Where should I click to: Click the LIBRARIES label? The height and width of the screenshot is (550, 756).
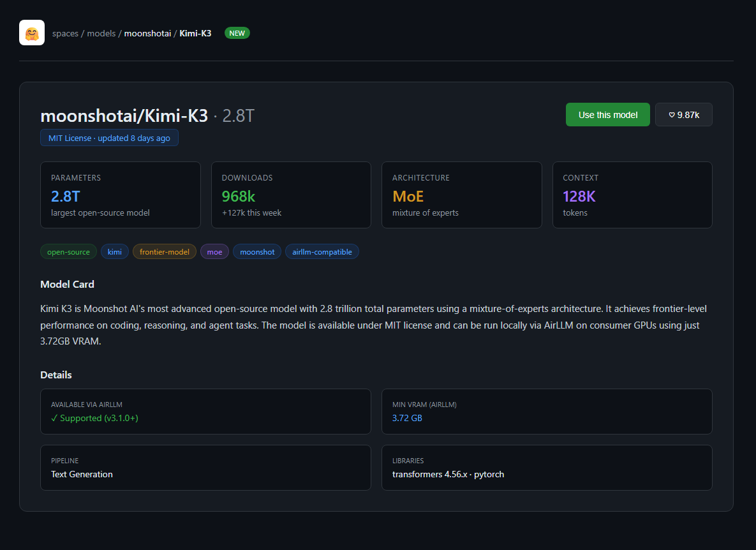(408, 461)
